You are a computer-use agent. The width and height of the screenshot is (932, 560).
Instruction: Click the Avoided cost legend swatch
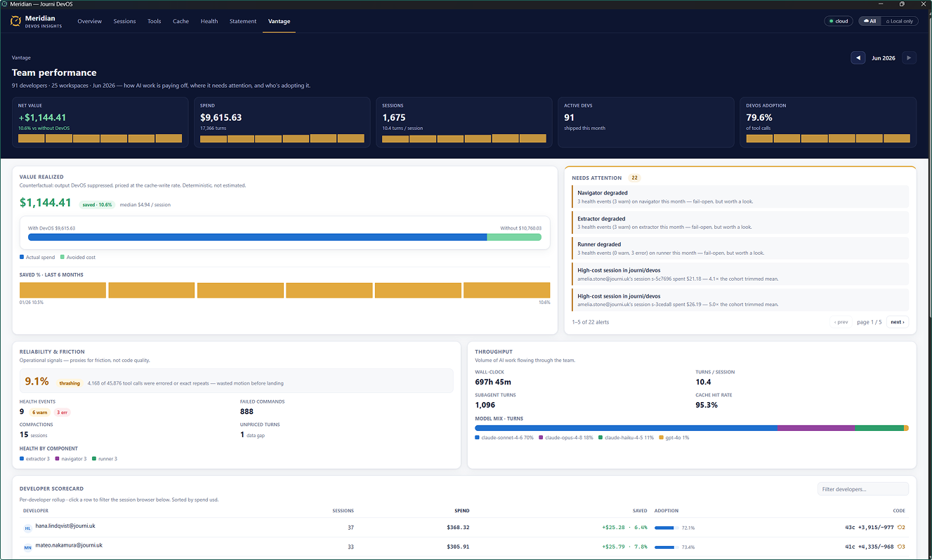click(62, 258)
